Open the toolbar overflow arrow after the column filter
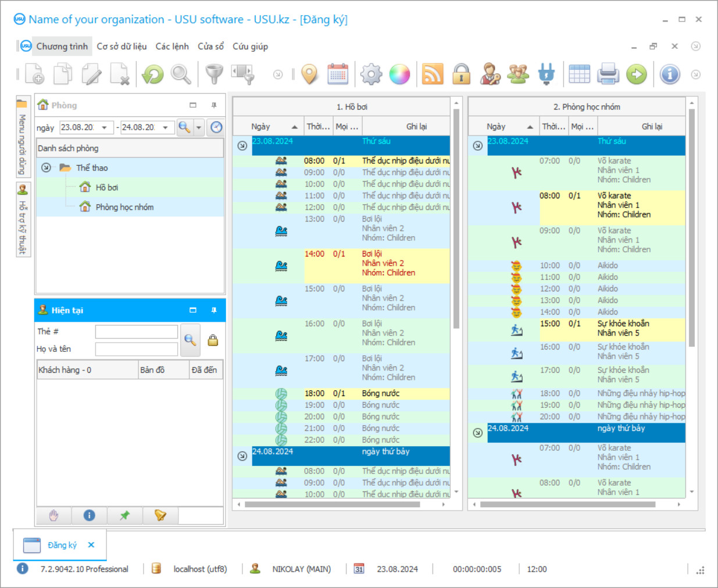The width and height of the screenshot is (718, 588). point(278,74)
